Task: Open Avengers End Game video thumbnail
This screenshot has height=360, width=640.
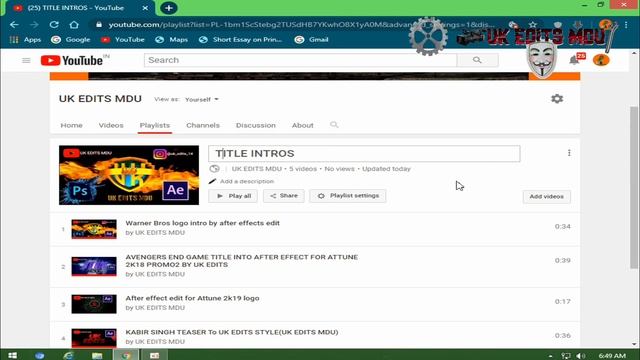Action: click(94, 266)
